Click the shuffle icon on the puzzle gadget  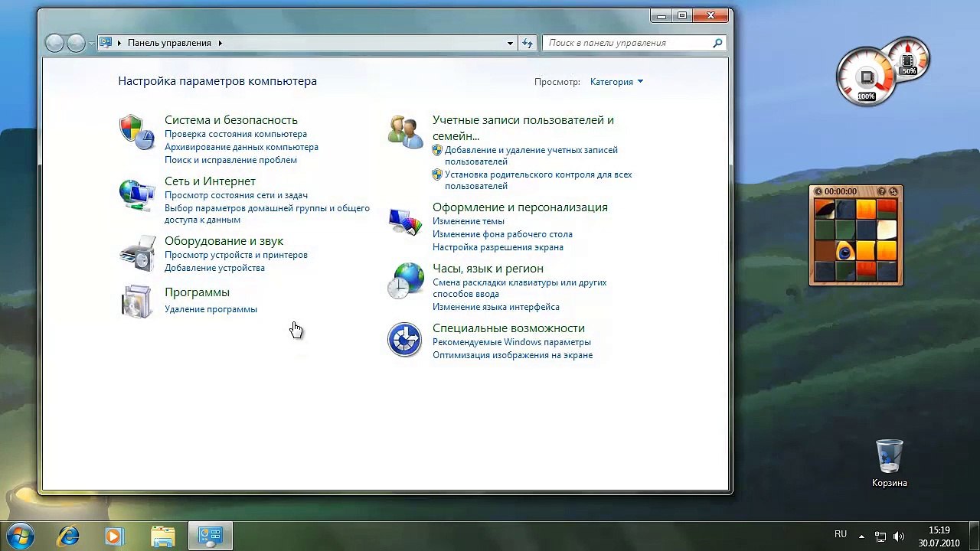(893, 191)
